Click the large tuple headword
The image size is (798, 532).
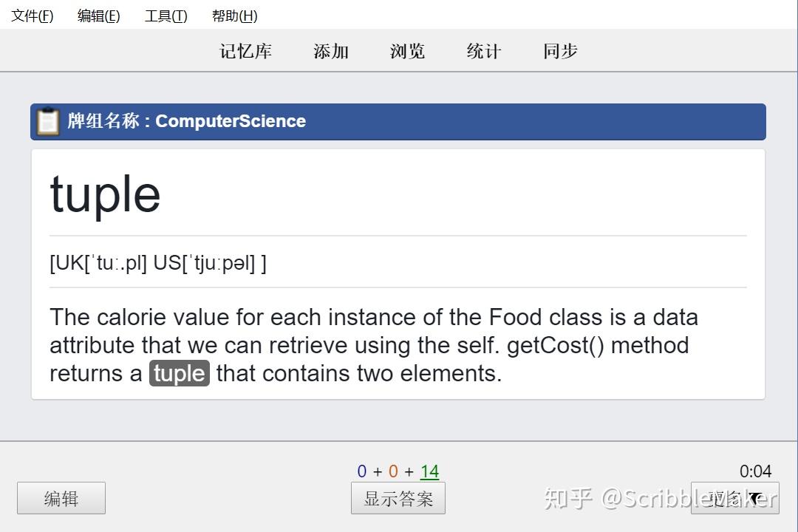105,194
